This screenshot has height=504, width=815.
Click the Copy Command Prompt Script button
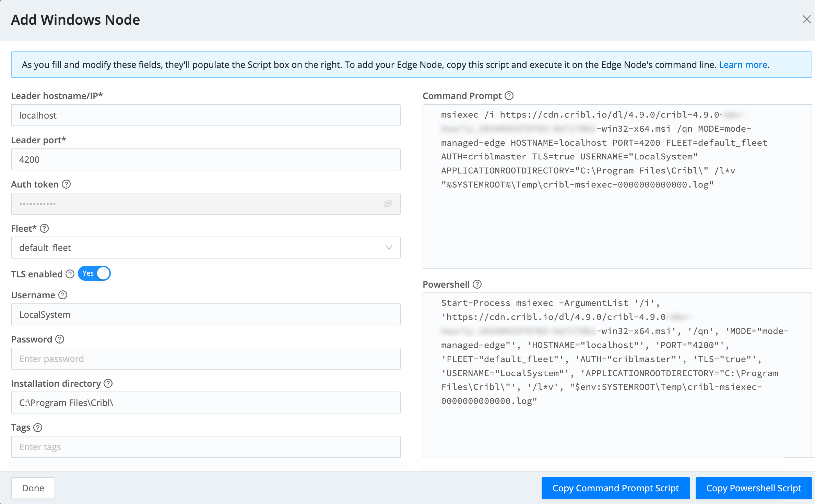click(x=615, y=488)
